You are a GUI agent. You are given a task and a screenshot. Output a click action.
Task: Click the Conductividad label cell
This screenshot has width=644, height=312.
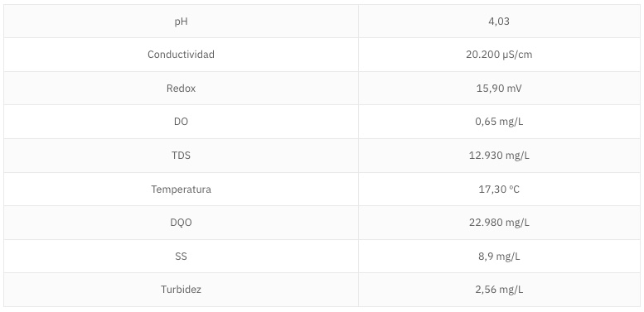point(182,55)
